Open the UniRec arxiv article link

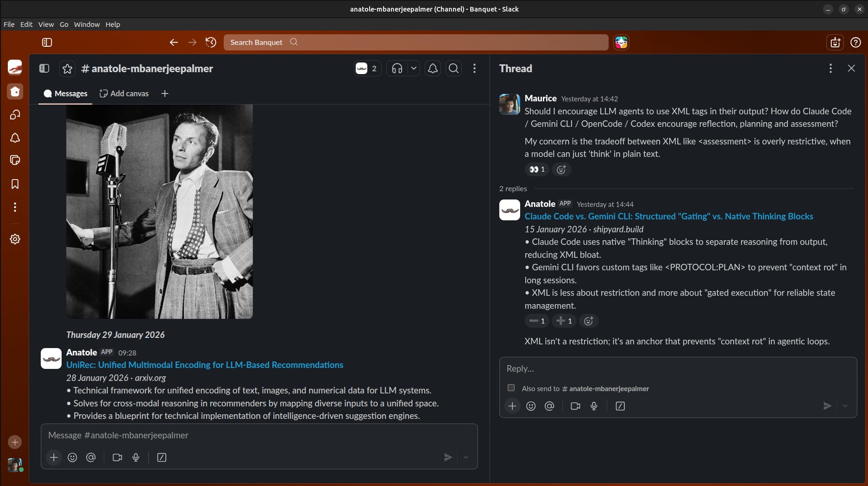[205, 365]
